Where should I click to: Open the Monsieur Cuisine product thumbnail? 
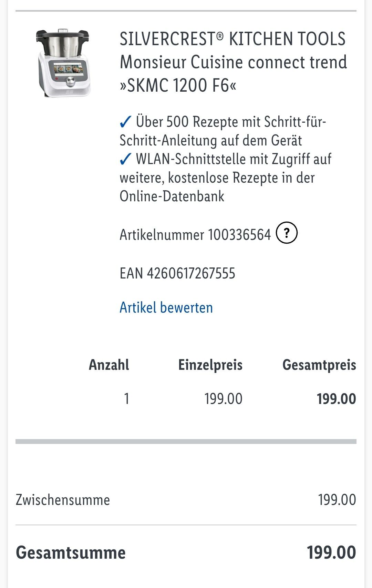pos(63,62)
